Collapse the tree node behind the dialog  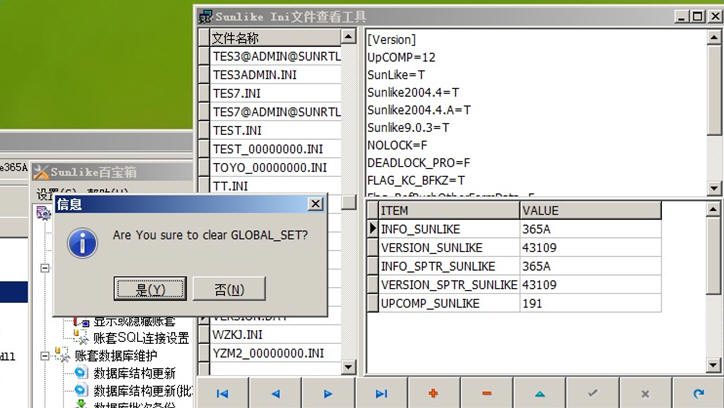tap(45, 268)
